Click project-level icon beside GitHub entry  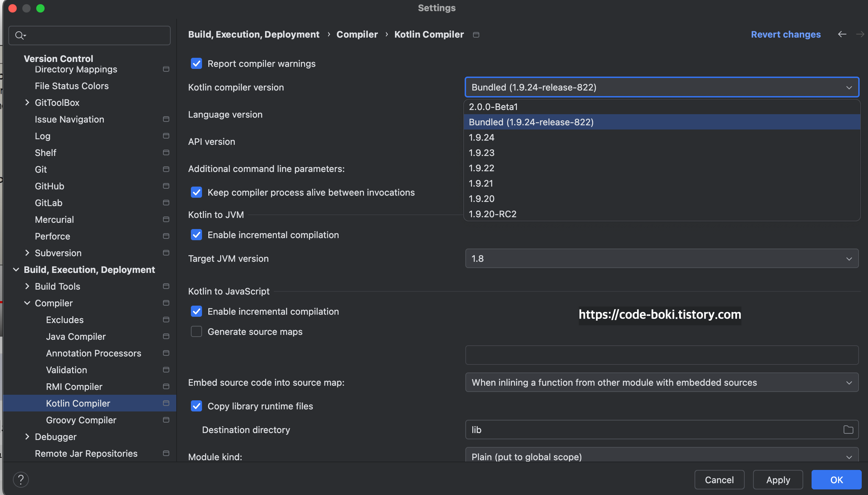pos(166,186)
